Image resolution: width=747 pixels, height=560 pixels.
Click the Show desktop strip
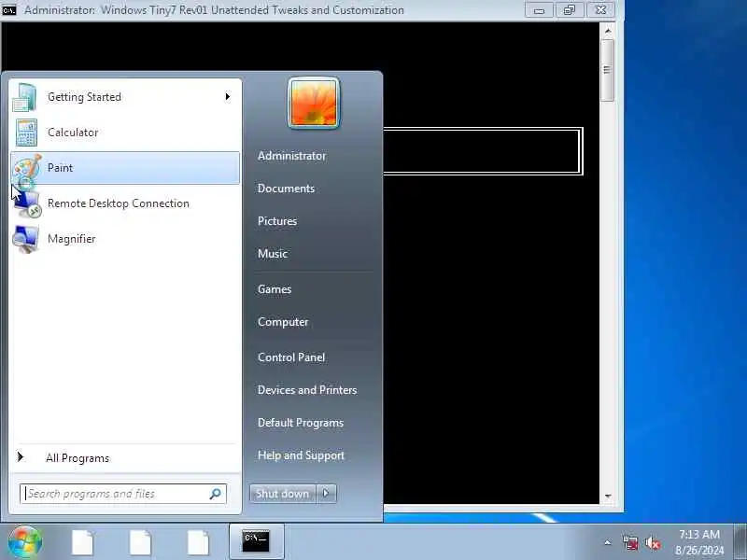pos(740,542)
